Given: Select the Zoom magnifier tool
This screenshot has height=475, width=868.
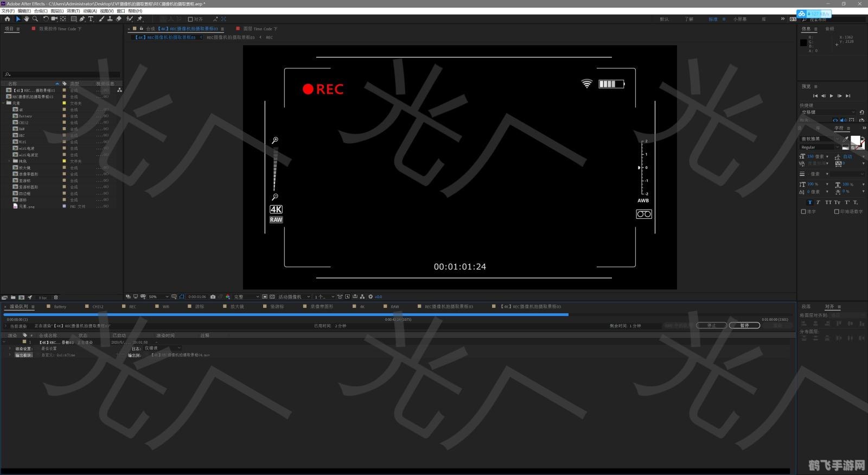Looking at the screenshot, I should pos(35,19).
